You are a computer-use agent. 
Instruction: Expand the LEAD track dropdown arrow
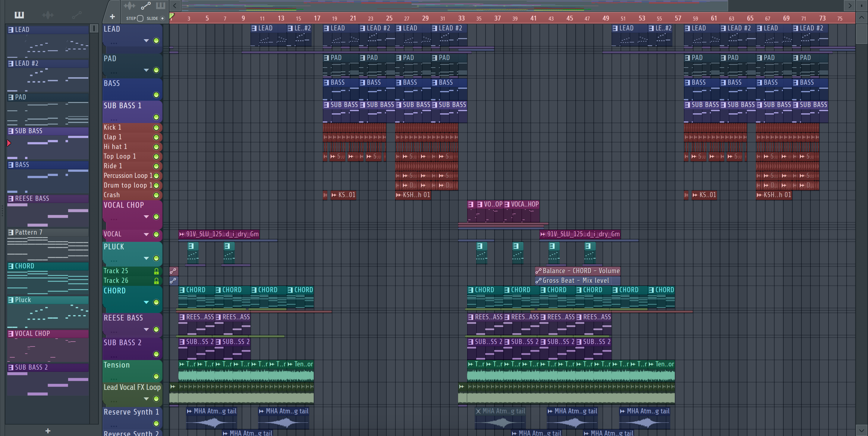[146, 41]
